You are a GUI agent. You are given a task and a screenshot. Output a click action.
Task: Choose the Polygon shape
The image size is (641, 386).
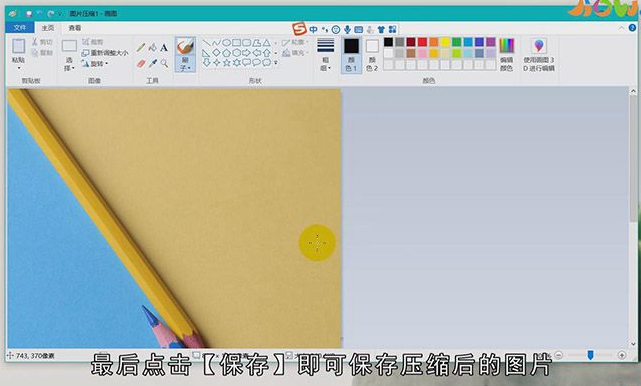pos(256,43)
